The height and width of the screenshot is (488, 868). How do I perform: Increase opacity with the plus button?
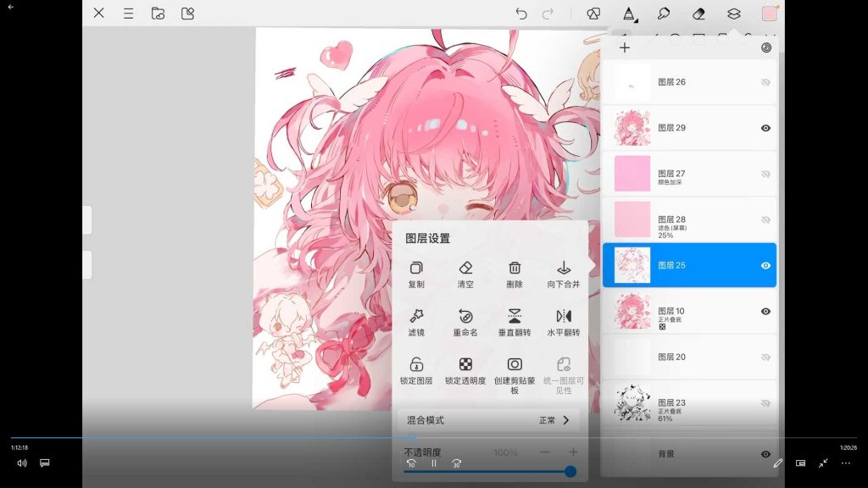[573, 452]
